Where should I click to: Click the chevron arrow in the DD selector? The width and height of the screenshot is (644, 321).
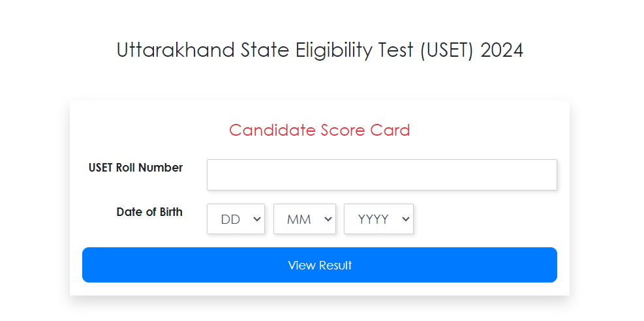click(256, 220)
